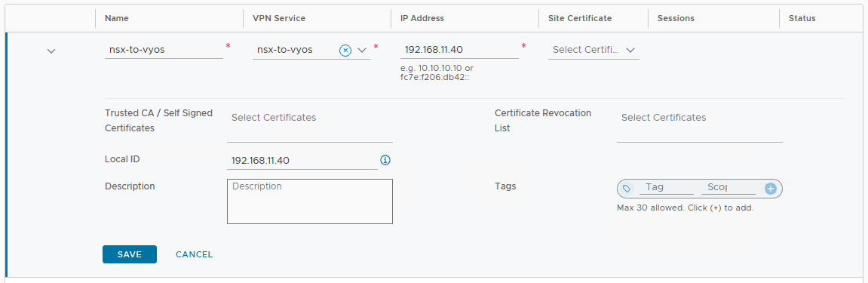Viewport: 868px width, 283px height.
Task: Click the tag label icon in Tags field
Action: coord(627,189)
